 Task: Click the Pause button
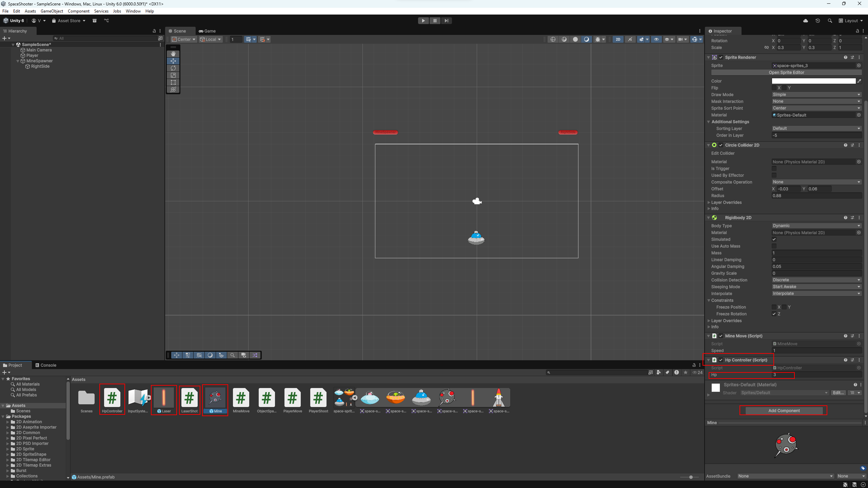(435, 21)
